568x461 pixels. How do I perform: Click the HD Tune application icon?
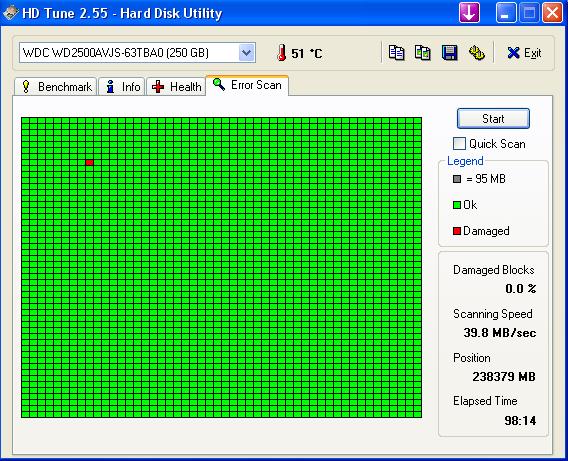tap(10, 13)
